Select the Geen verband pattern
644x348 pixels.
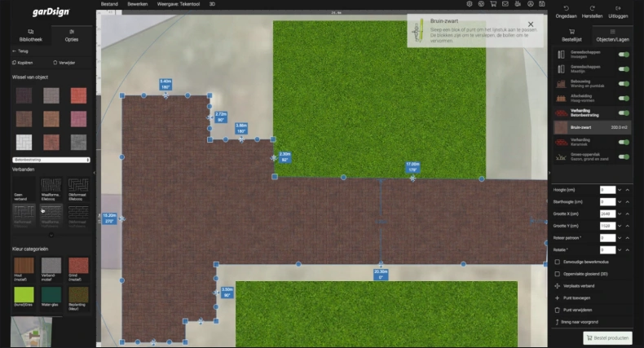pos(24,189)
